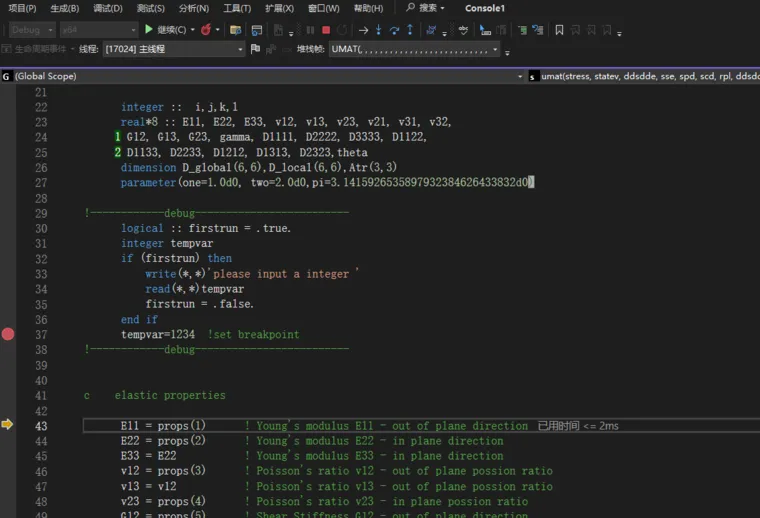
Task: Click line number 27 in the gutter
Action: [x=41, y=183]
